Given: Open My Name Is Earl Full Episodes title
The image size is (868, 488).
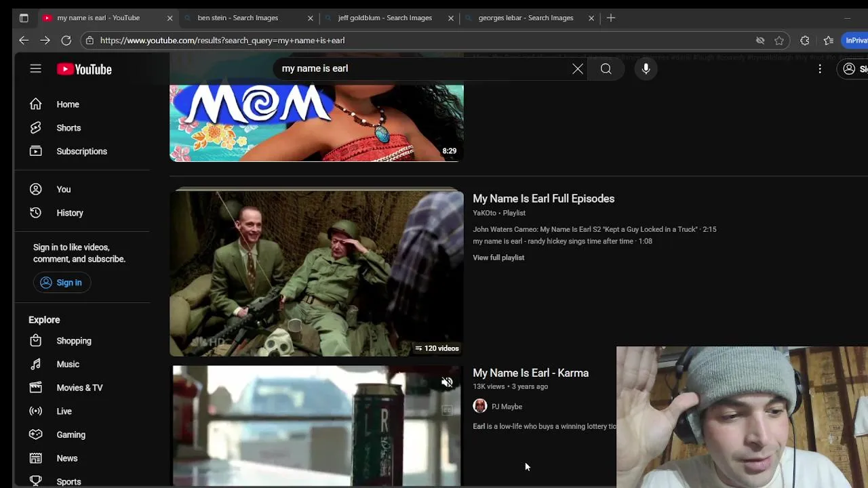Looking at the screenshot, I should (544, 199).
